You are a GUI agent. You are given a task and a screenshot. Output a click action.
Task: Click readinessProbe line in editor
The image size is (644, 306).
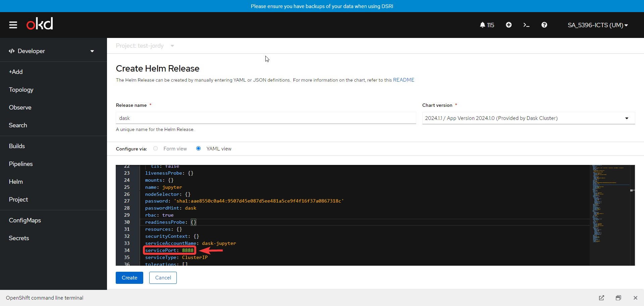point(171,222)
